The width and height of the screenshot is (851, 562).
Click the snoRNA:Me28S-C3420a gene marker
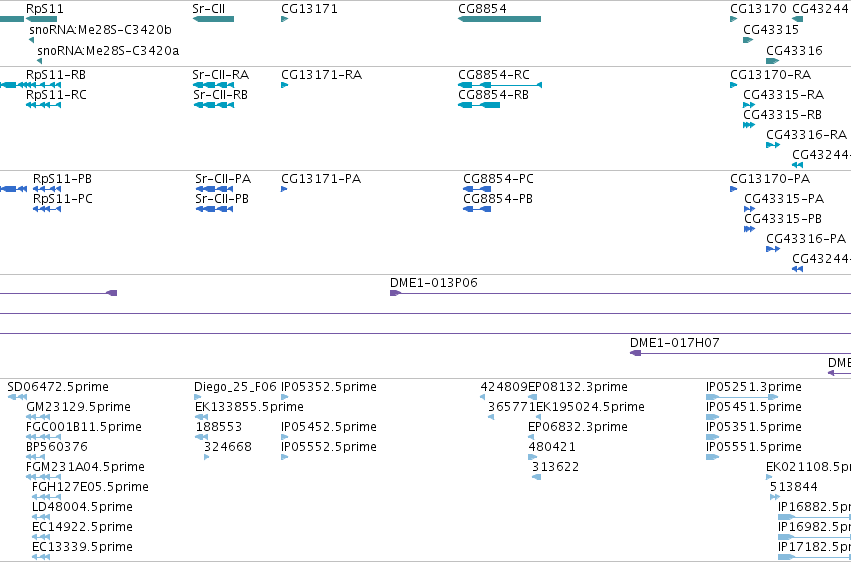(39, 61)
